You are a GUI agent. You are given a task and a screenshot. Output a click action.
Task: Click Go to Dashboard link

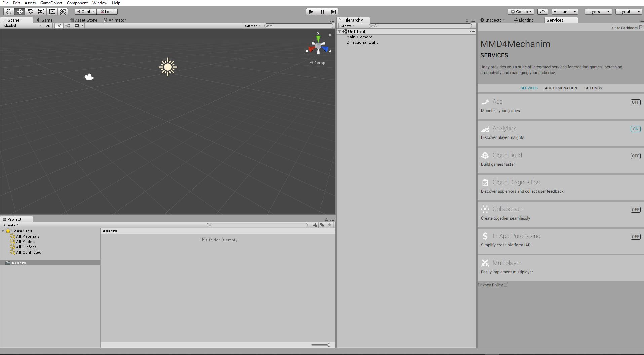pyautogui.click(x=628, y=28)
